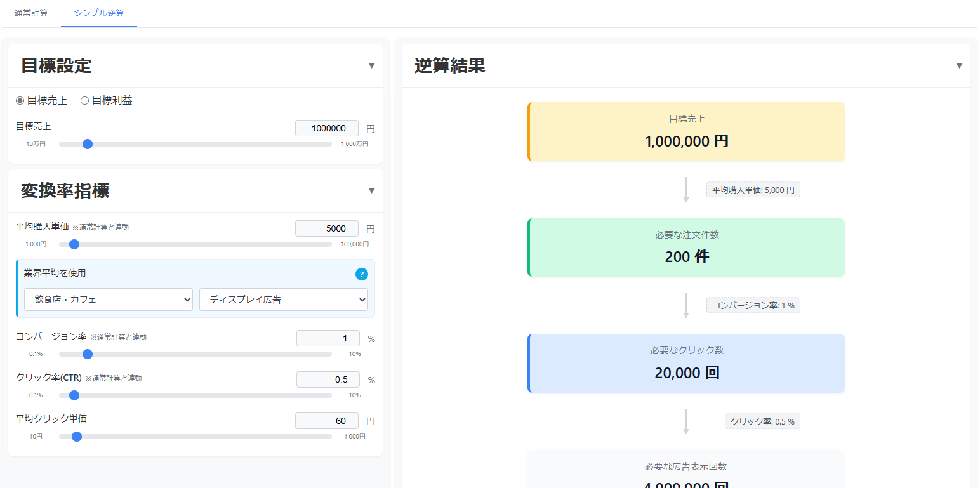Click the 目標売上 amount input field
Image resolution: width=980 pixels, height=488 pixels.
pyautogui.click(x=327, y=128)
